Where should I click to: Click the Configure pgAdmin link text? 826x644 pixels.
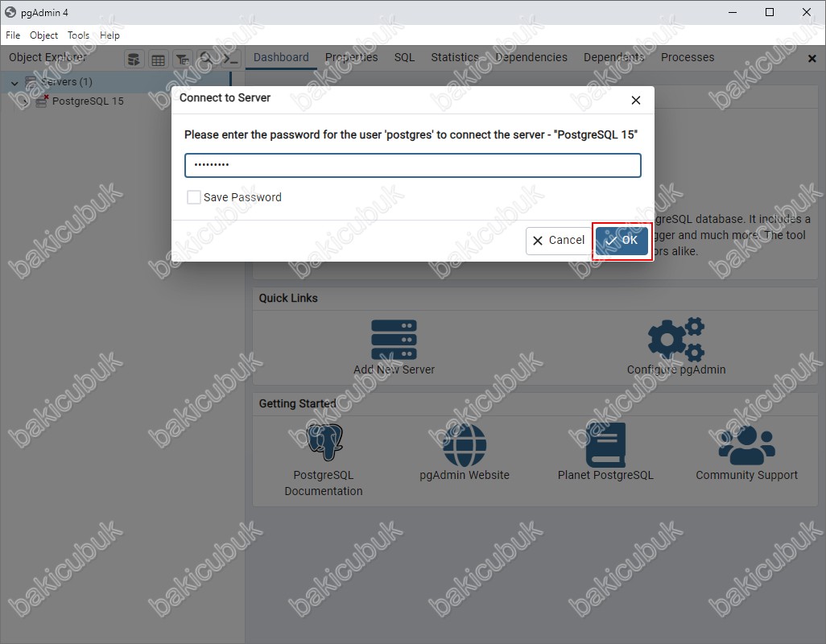(676, 369)
